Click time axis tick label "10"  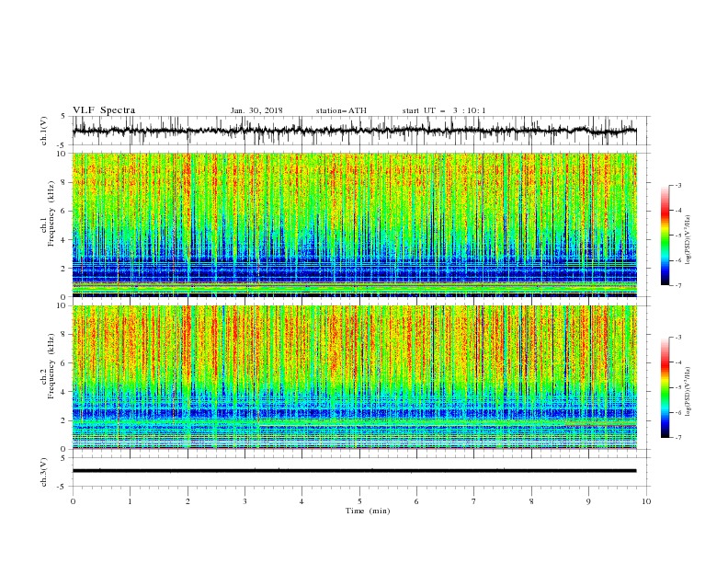(646, 501)
